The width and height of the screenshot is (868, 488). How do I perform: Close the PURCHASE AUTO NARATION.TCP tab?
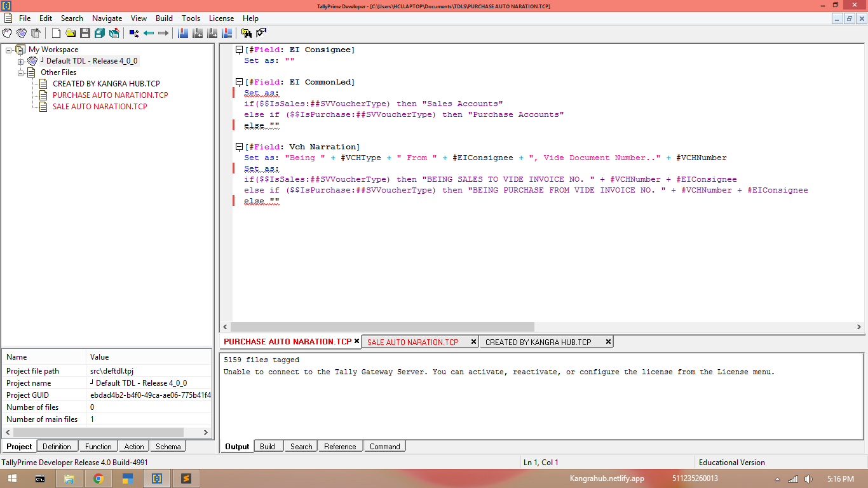pos(356,341)
